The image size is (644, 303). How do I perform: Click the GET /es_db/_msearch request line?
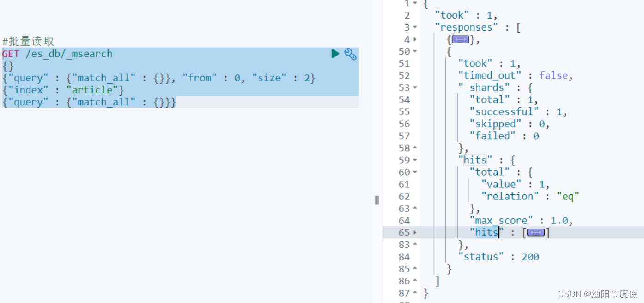pos(57,54)
